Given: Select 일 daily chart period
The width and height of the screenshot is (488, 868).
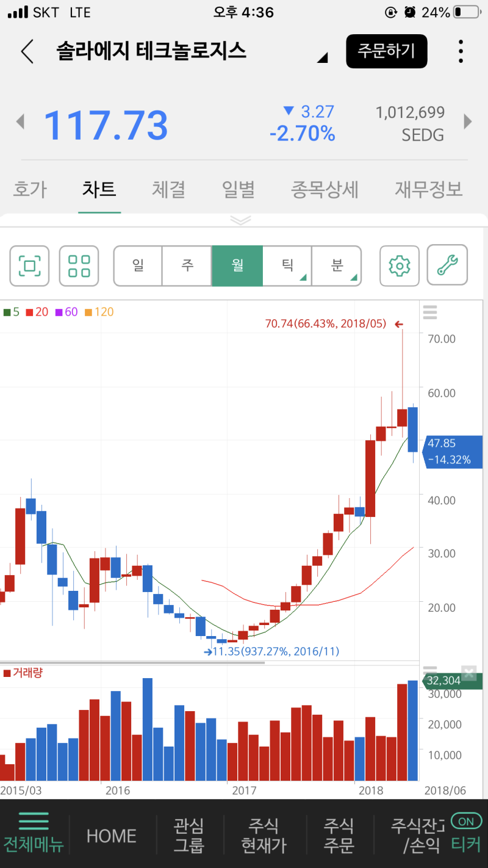Looking at the screenshot, I should click(x=137, y=266).
